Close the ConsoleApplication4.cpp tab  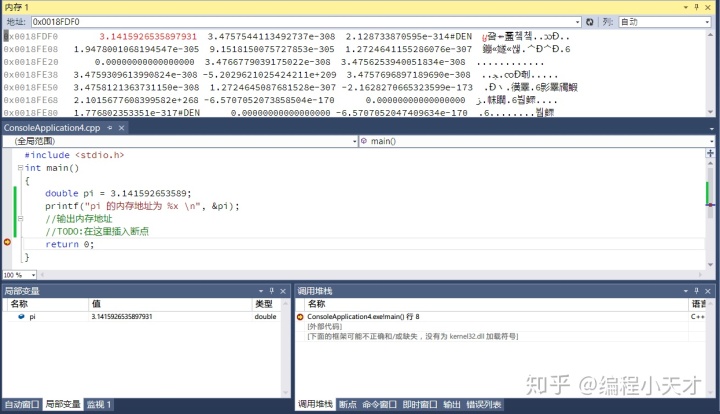pos(121,128)
